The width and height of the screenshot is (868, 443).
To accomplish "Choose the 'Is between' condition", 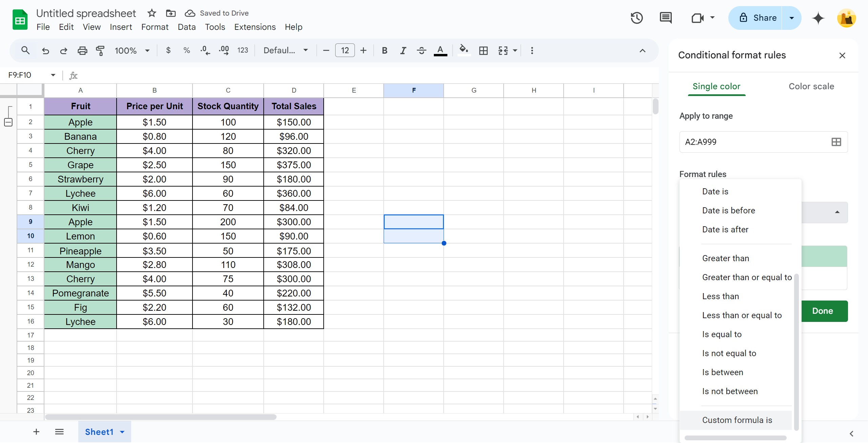I will point(735,372).
